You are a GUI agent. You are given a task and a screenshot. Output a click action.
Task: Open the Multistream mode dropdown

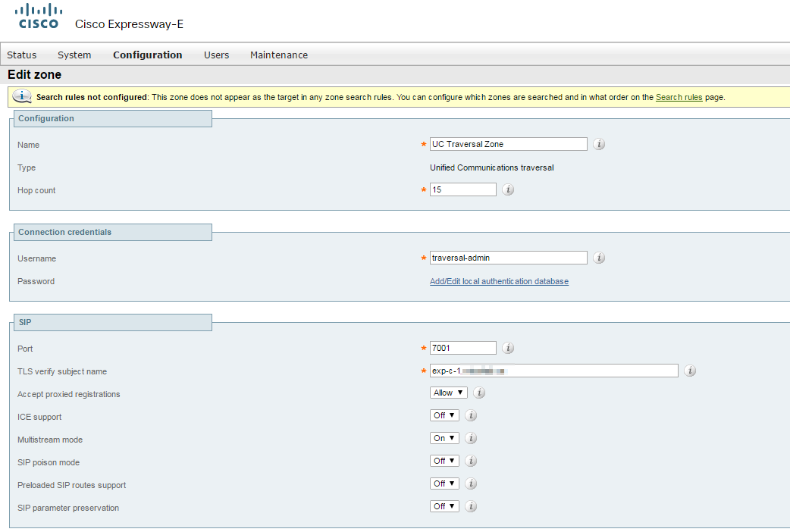444,438
